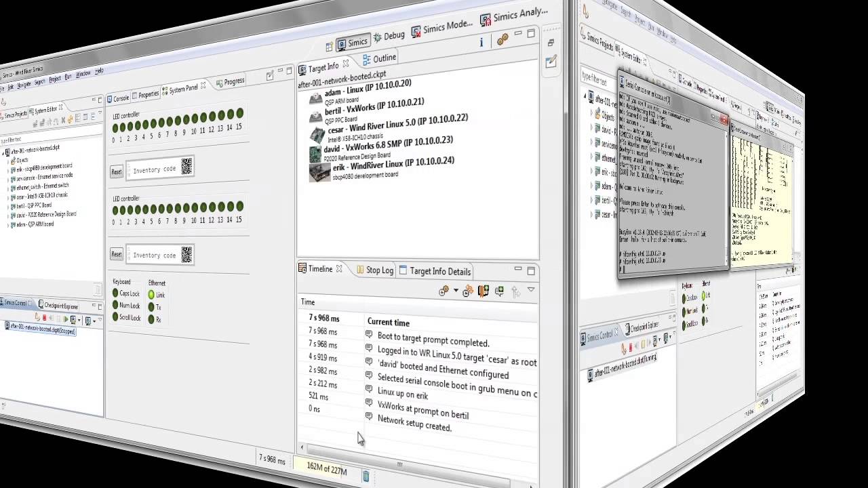Select the Simics Projects tab
Viewport: 868px width, 488px height.
pyautogui.click(x=14, y=115)
